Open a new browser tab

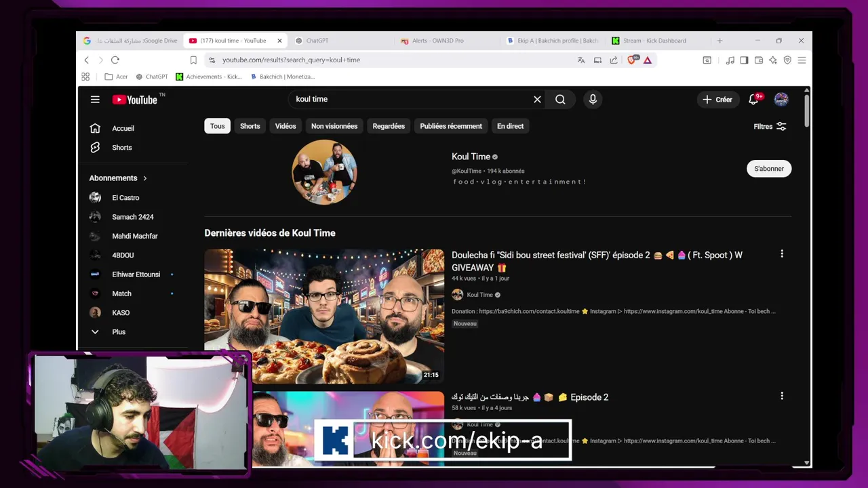(x=719, y=41)
